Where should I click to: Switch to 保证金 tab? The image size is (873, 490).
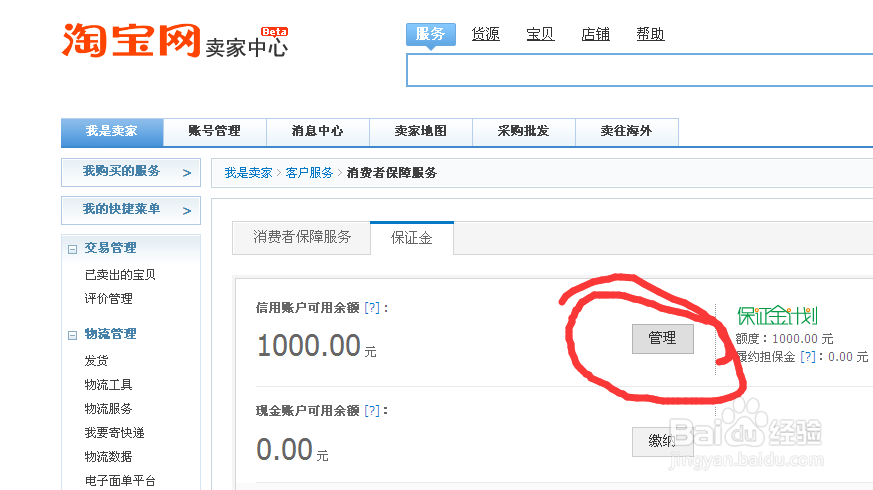411,238
